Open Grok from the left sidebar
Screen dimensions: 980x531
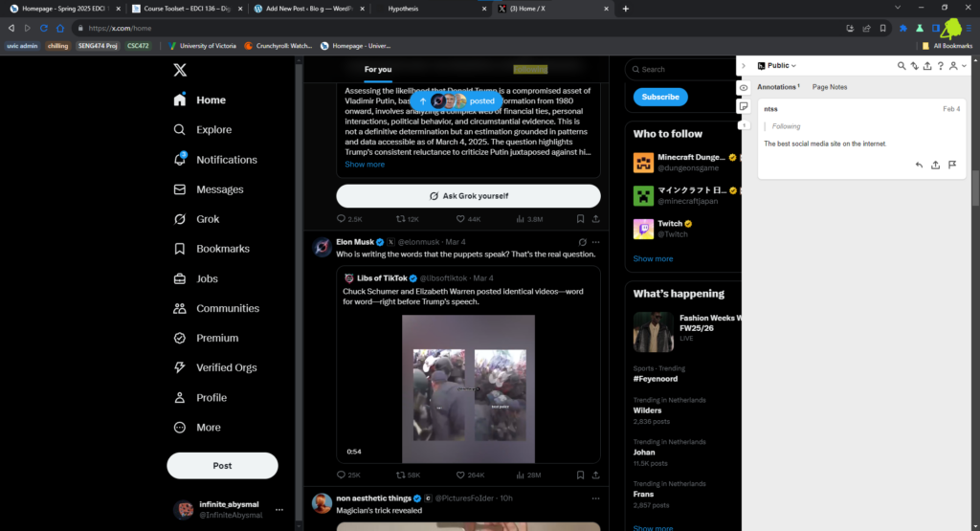tap(196, 219)
